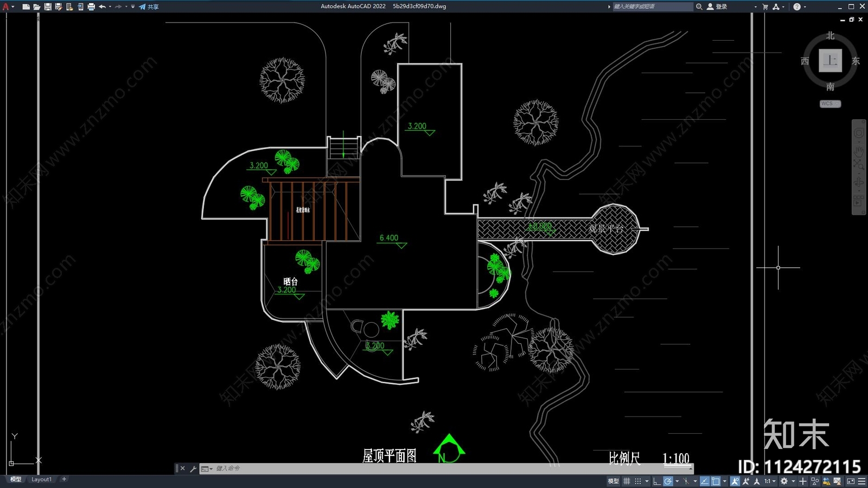868x488 pixels.
Task: Open the Help question mark icon
Action: tap(797, 7)
